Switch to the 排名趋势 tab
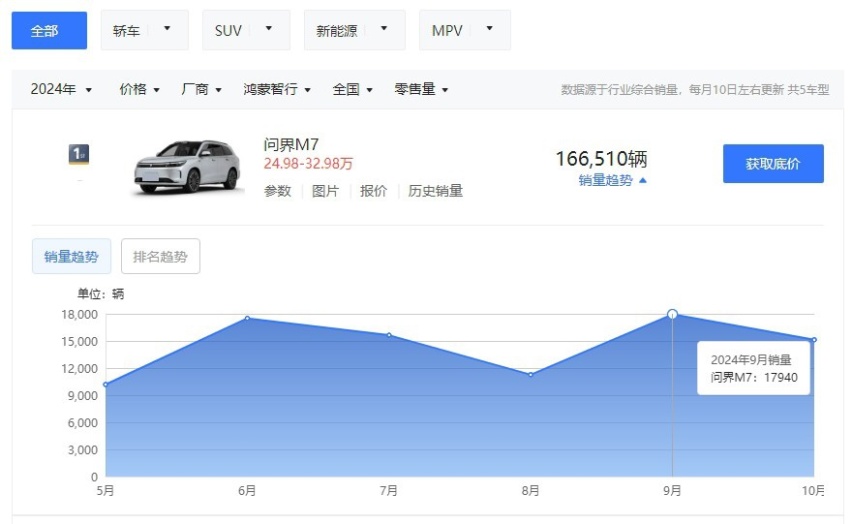Viewport: 852px width, 524px height. (x=160, y=256)
